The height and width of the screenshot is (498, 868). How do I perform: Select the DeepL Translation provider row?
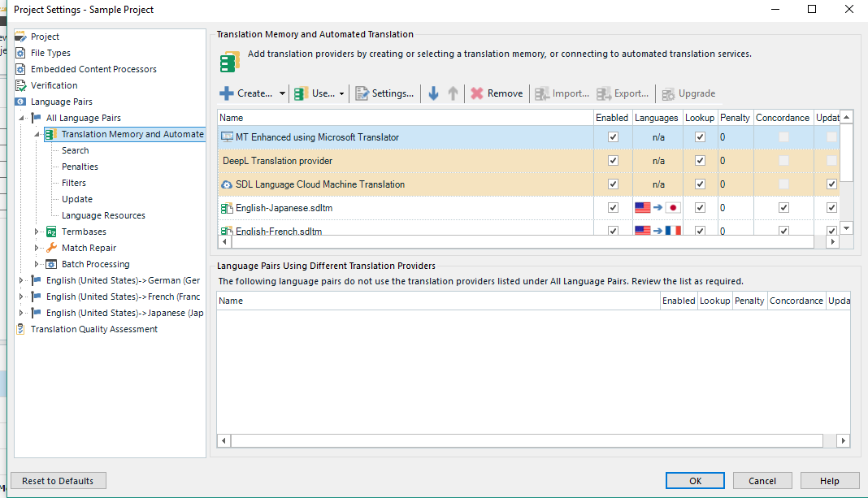click(x=528, y=161)
